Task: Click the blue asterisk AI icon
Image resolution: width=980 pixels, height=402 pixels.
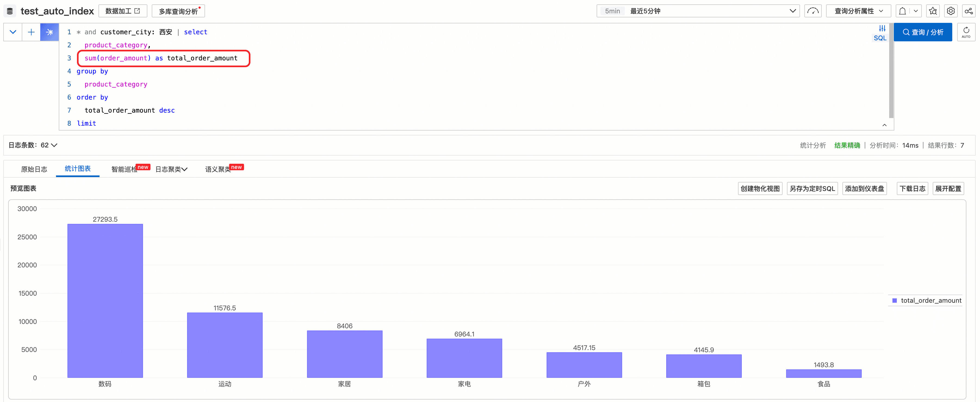Action: point(49,32)
